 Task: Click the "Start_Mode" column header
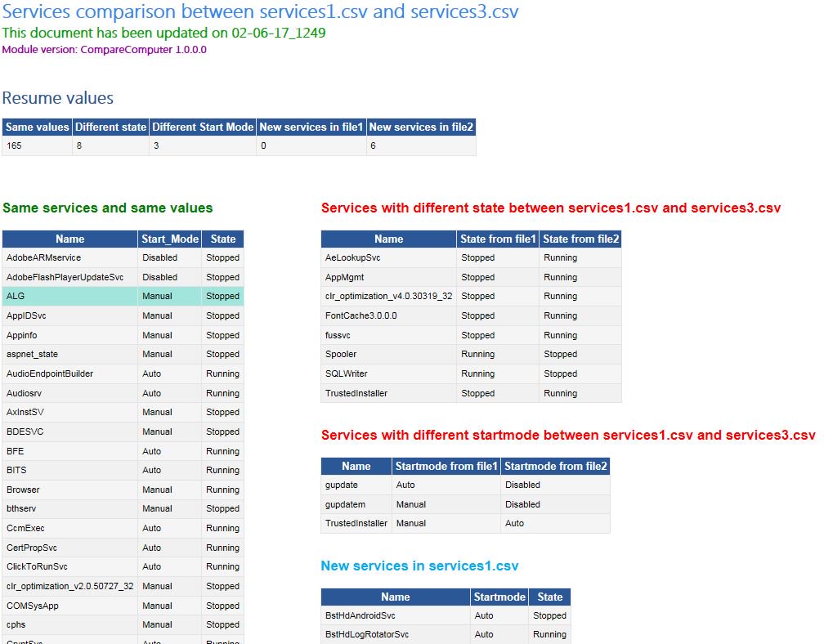tap(170, 239)
